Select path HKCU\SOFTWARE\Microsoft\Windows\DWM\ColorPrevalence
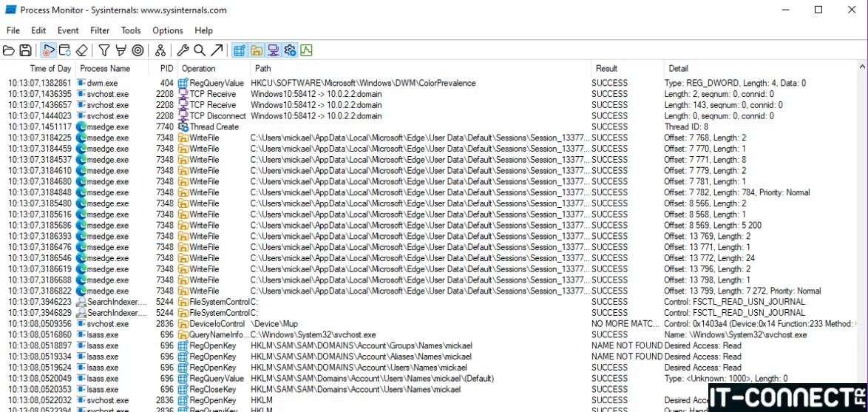This screenshot has width=868, height=412. click(363, 83)
